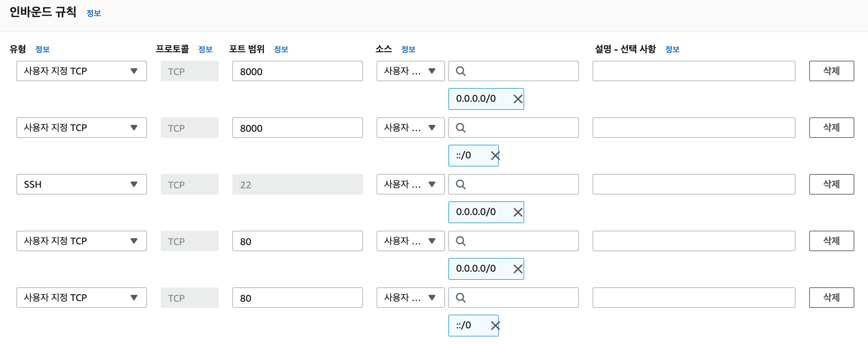Click search icon in first rule's source field

coord(461,71)
